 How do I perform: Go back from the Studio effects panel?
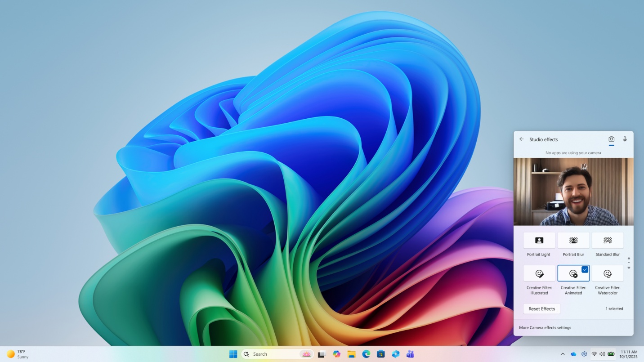[x=521, y=139]
